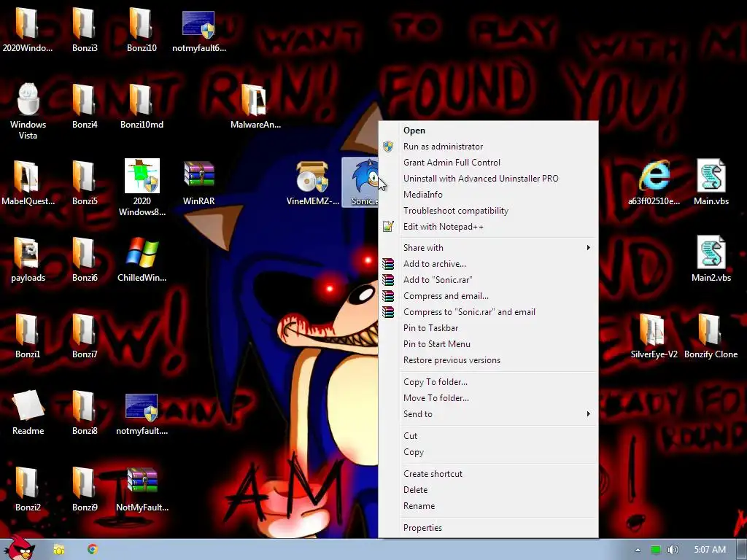Image resolution: width=747 pixels, height=560 pixels.
Task: Choose Troubleshoot compatibility
Action: point(488,211)
